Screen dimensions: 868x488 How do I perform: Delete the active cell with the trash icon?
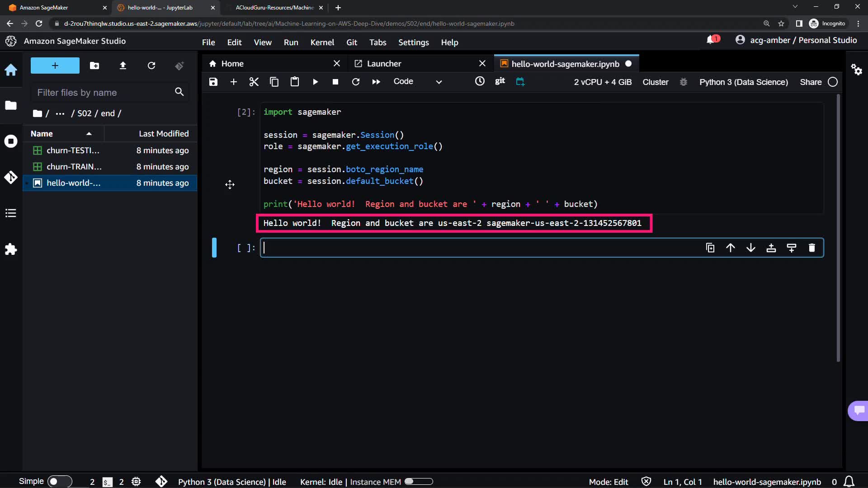click(811, 248)
